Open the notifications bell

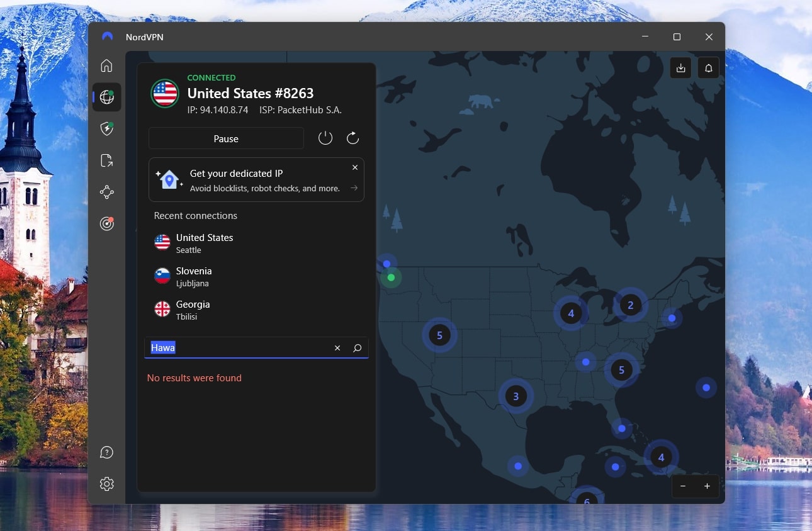coord(708,67)
